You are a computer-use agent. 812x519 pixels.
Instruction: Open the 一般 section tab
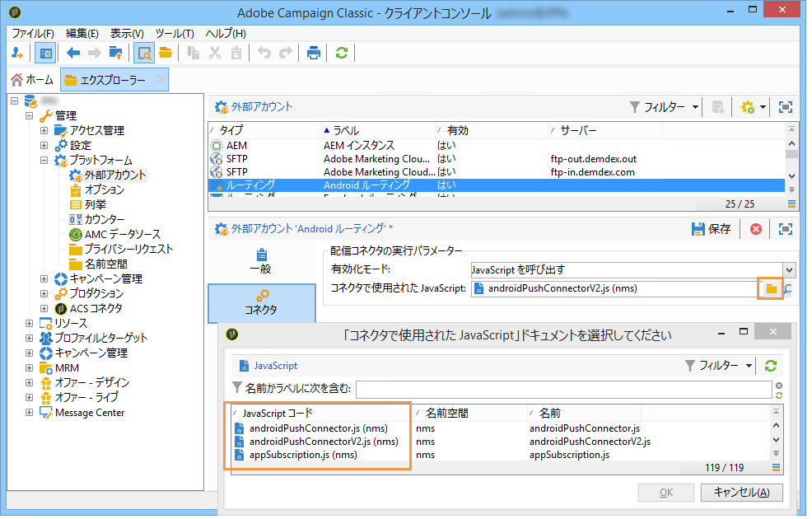coord(262,262)
